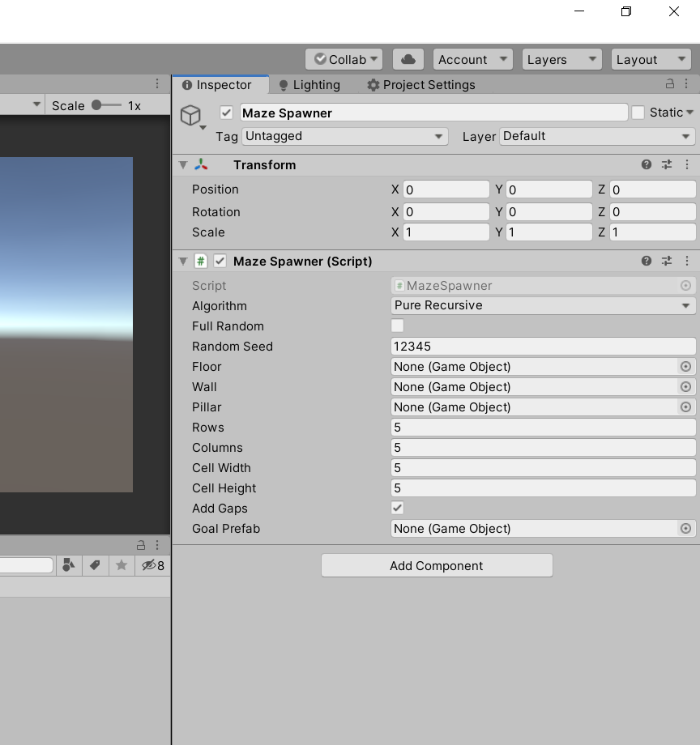Search by label in project panel
700x745 pixels.
point(95,565)
